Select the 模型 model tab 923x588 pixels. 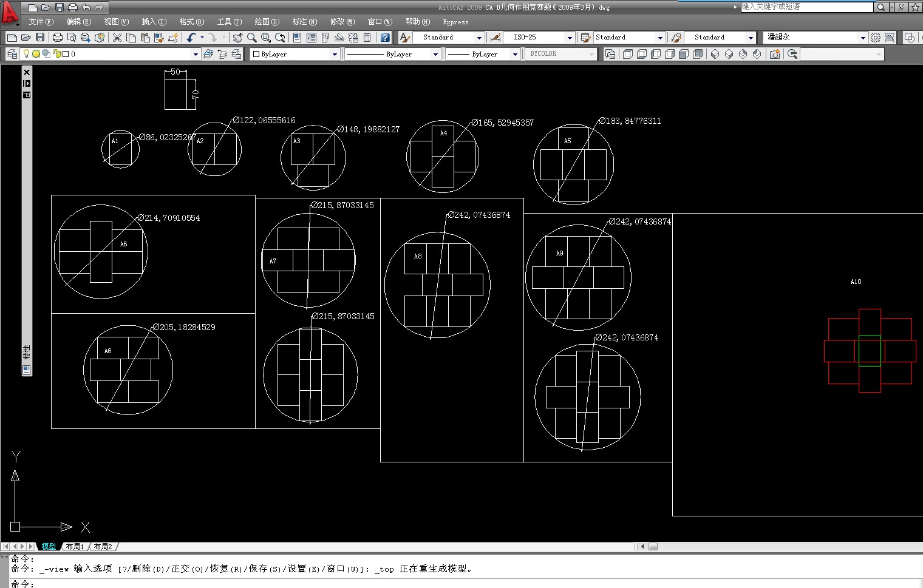click(49, 547)
